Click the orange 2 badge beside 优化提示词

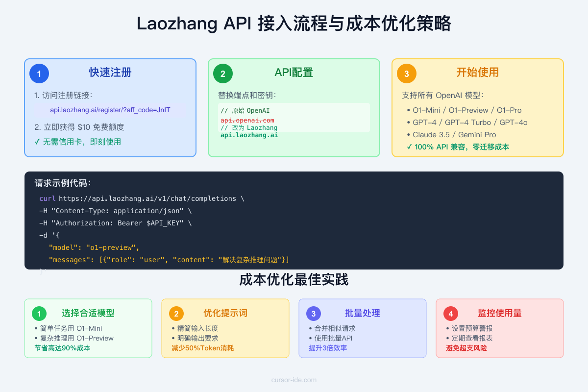[176, 314]
